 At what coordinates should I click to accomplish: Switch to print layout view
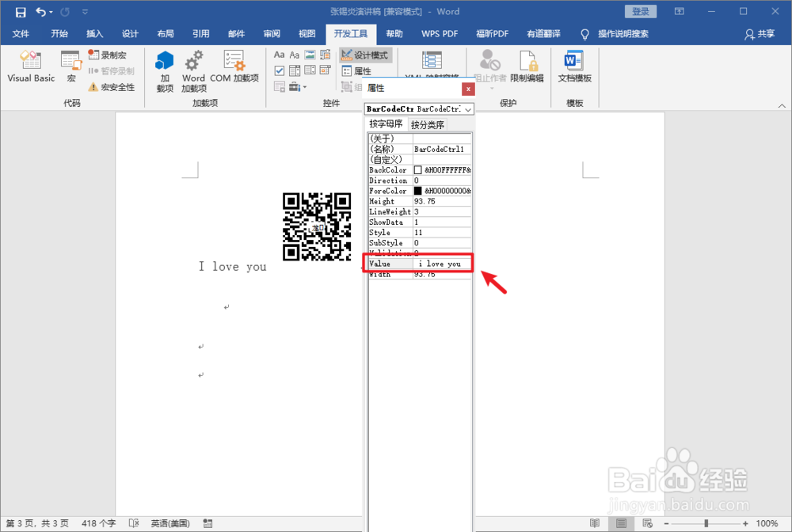click(x=621, y=523)
